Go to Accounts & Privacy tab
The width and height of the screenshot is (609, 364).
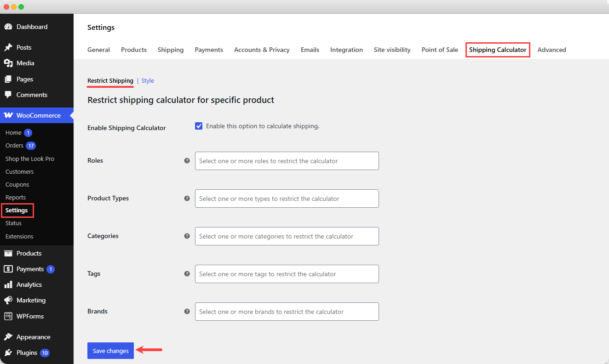coord(262,50)
